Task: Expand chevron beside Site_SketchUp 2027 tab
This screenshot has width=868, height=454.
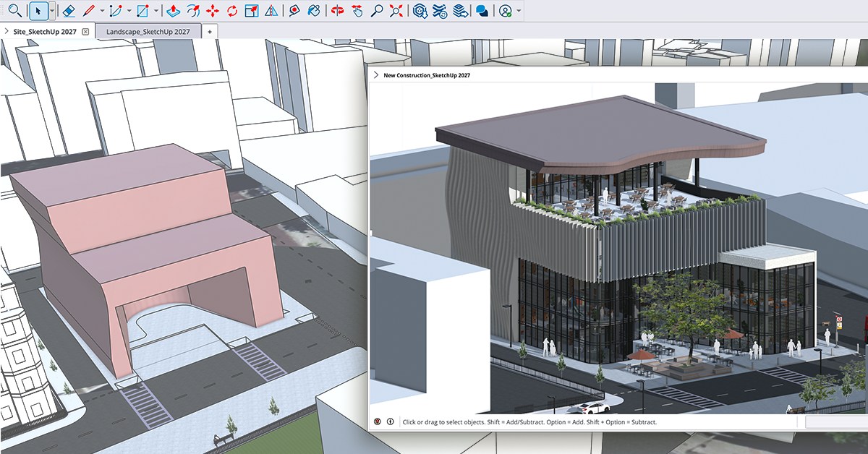Action: pos(6,32)
